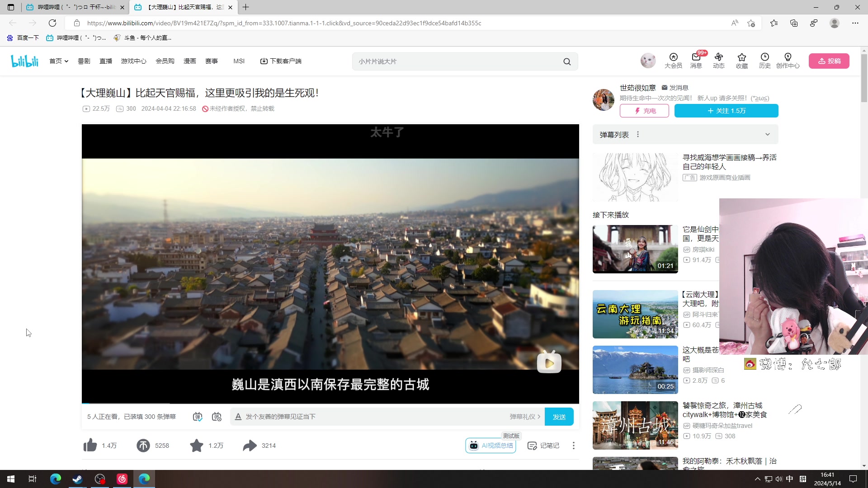This screenshot has width=868, height=488.
Task: Open Windows Task View
Action: 33,479
